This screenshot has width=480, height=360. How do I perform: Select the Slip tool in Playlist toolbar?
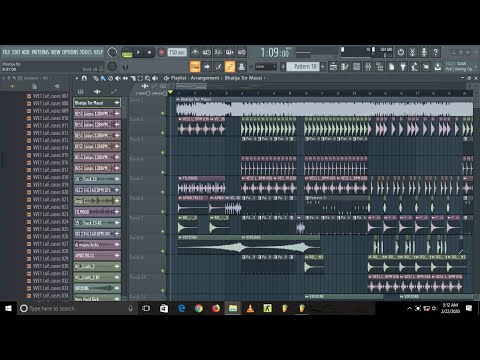click(125, 78)
